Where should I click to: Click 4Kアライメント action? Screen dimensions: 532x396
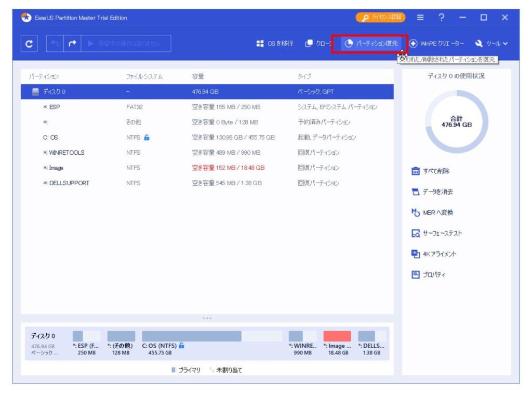[x=434, y=254]
